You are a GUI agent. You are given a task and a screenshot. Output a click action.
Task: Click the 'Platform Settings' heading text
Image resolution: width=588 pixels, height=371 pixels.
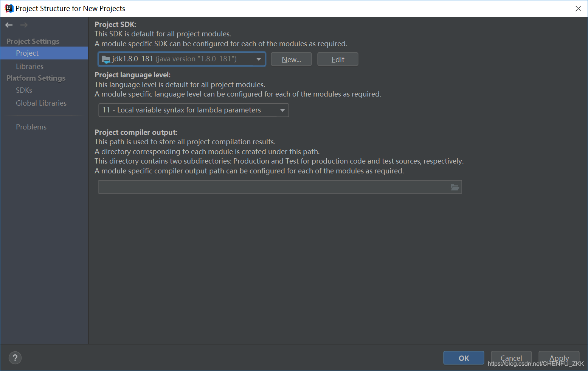[36, 78]
